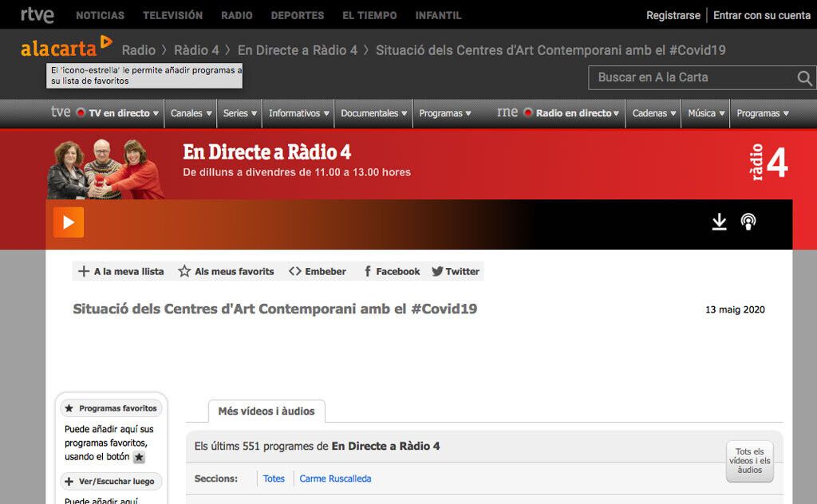
Task: Add episode via A la meva llista
Action: [121, 271]
